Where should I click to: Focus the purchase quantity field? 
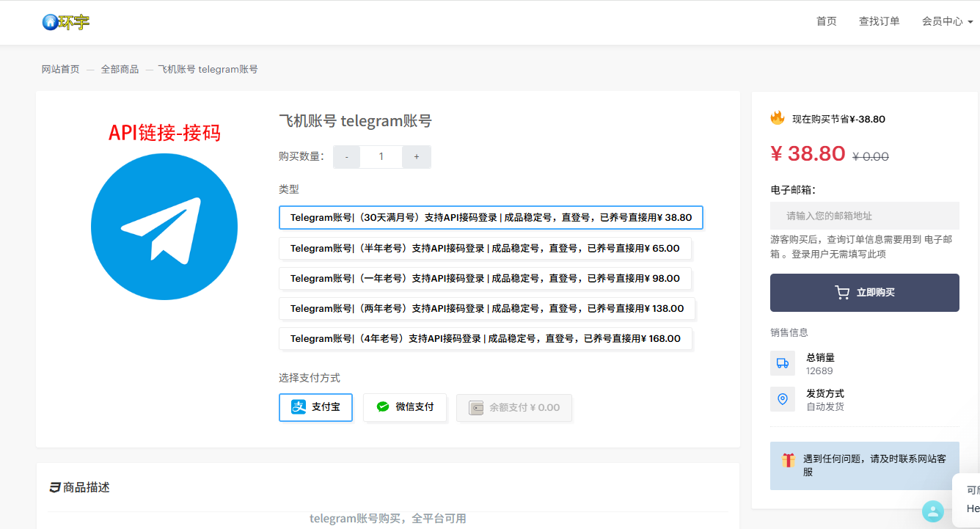tap(381, 157)
